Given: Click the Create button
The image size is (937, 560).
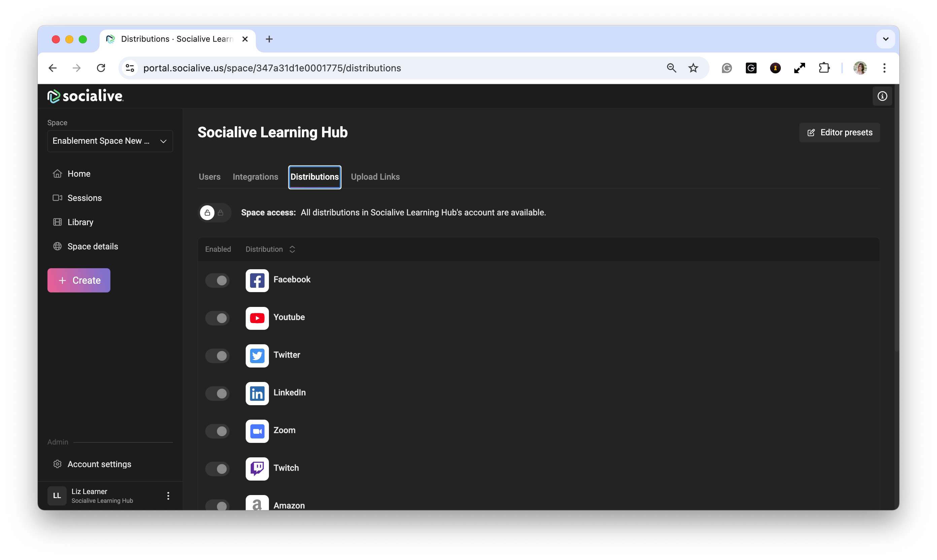Looking at the screenshot, I should (x=79, y=280).
